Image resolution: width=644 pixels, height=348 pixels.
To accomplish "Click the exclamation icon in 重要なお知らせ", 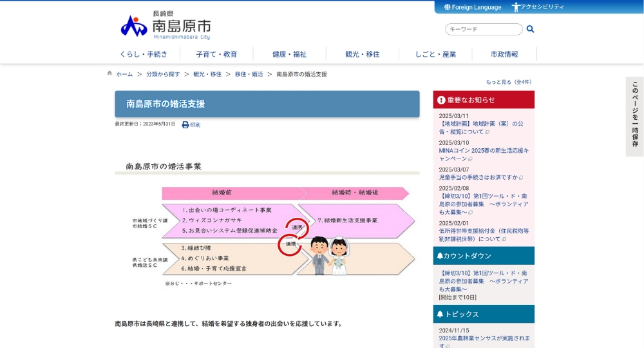I will [441, 100].
